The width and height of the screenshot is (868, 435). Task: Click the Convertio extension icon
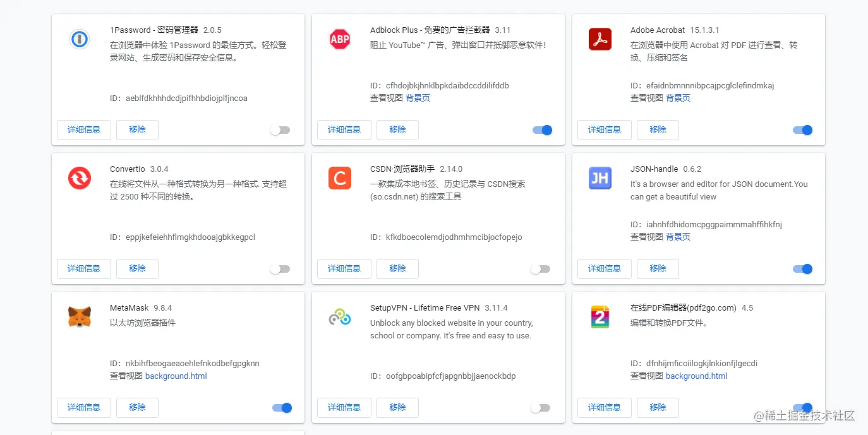point(80,178)
